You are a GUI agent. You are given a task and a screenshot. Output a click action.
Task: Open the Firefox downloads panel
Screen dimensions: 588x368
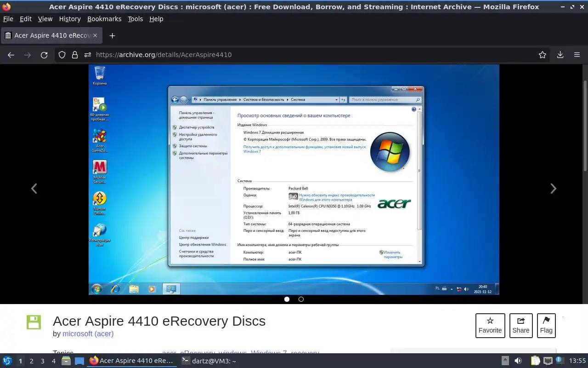560,55
